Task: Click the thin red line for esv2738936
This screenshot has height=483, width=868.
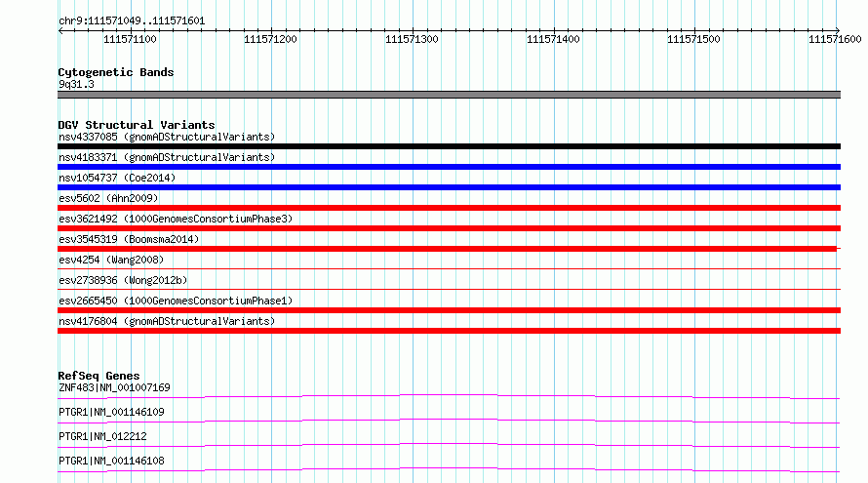Action: pyautogui.click(x=449, y=289)
